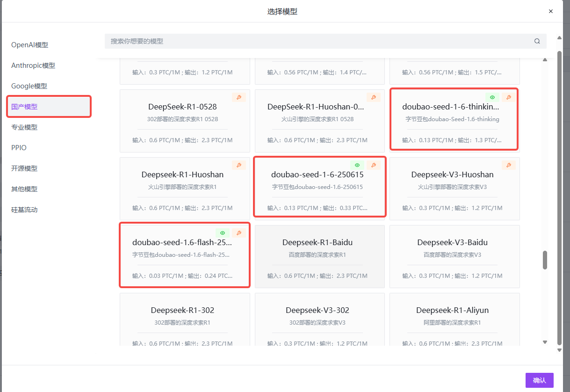570x392 pixels.
Task: Click the doubao-seed-1.6-flash-25... title text
Action: [182, 242]
